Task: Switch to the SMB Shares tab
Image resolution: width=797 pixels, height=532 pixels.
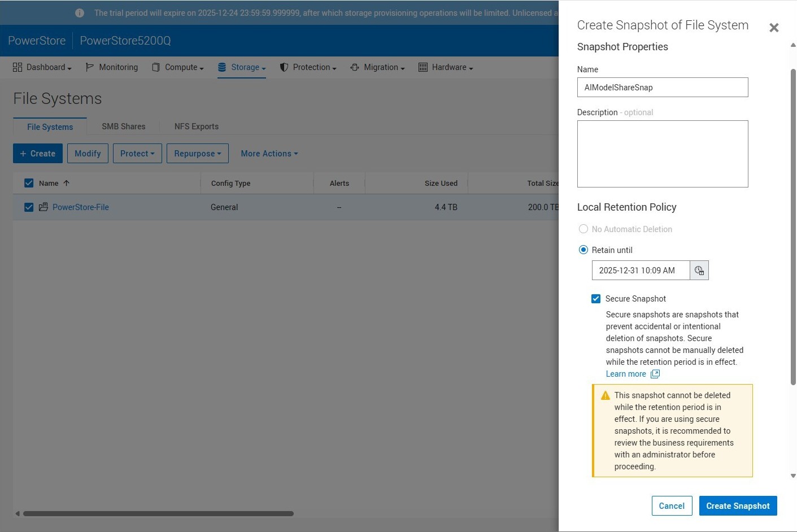Action: pos(123,127)
